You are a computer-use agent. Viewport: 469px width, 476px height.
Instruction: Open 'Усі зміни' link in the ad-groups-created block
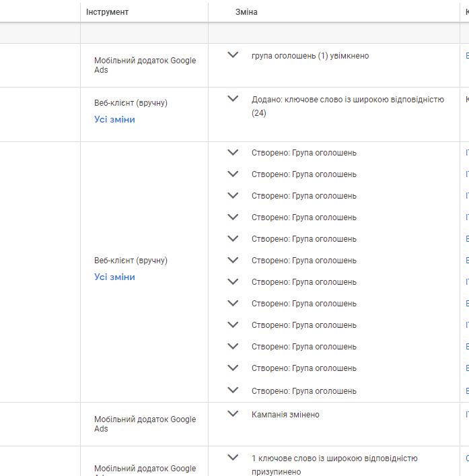[114, 277]
